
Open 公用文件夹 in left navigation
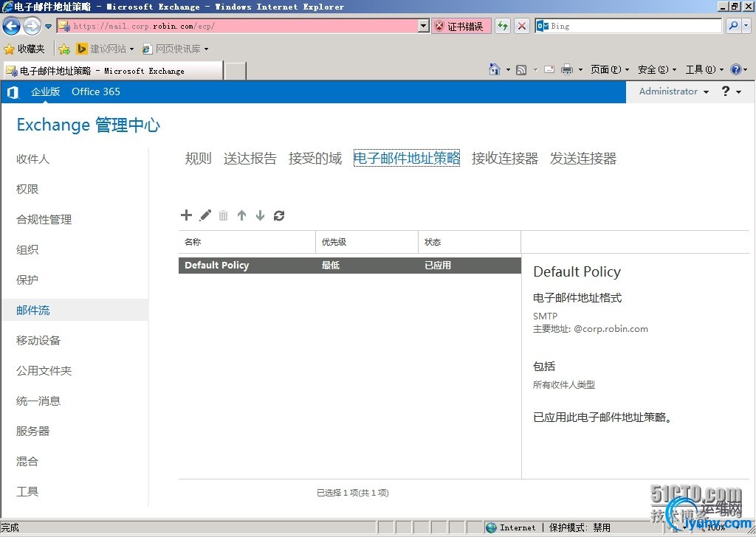[44, 371]
